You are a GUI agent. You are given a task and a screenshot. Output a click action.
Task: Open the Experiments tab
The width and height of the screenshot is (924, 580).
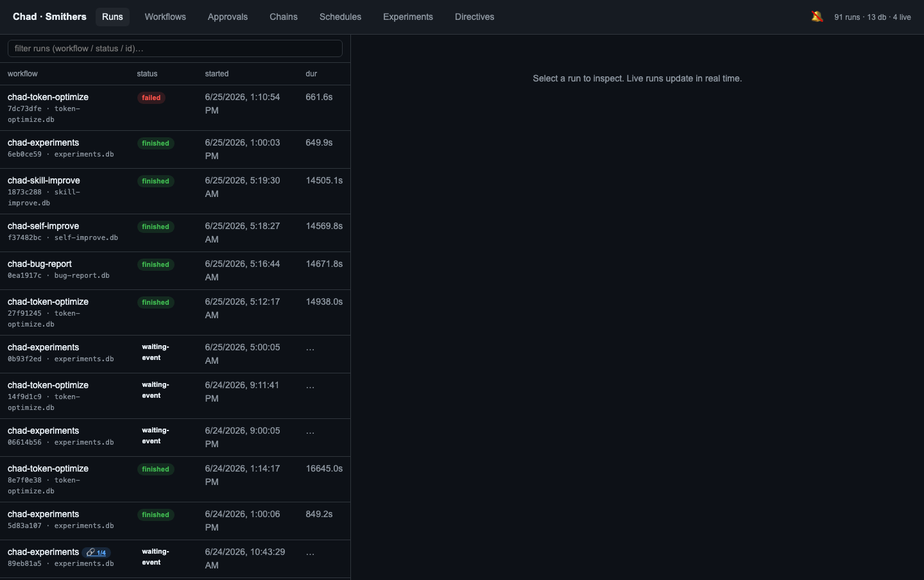(x=408, y=17)
